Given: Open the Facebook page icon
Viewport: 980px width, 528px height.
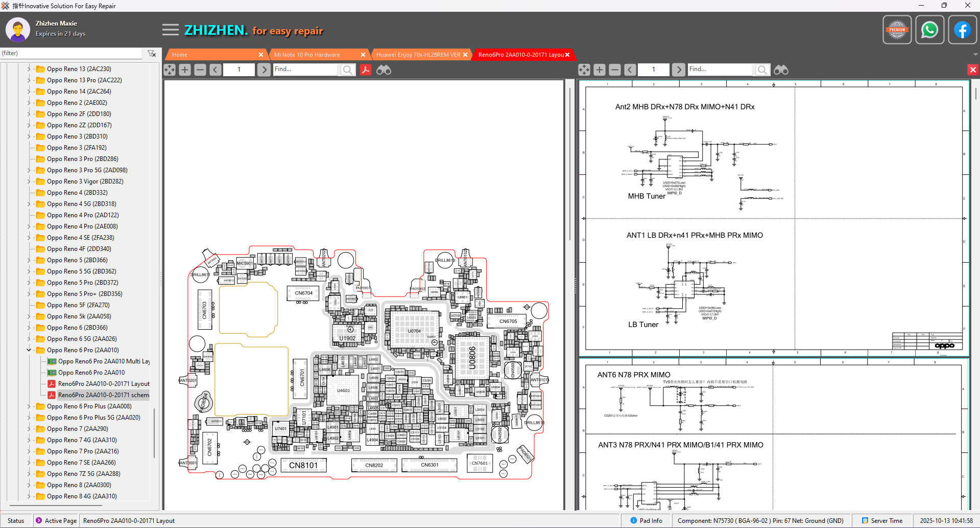Looking at the screenshot, I should 962,30.
